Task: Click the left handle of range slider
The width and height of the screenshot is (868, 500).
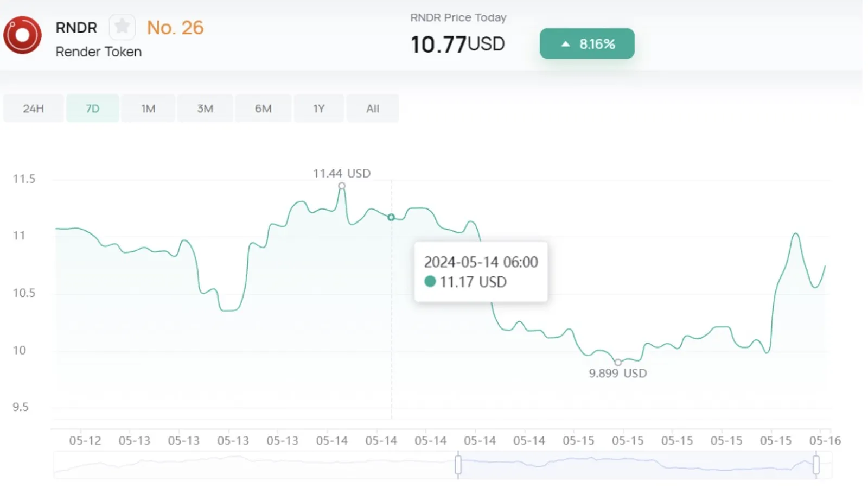Action: 458,465
